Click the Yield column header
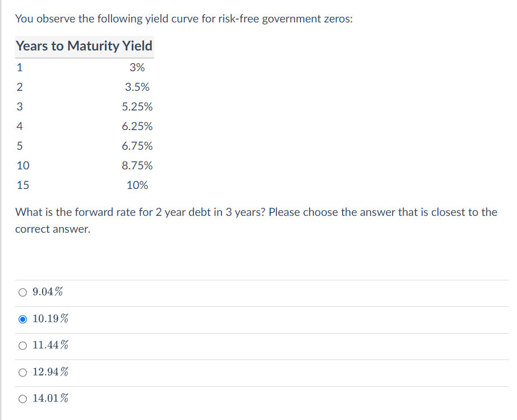 (x=138, y=46)
